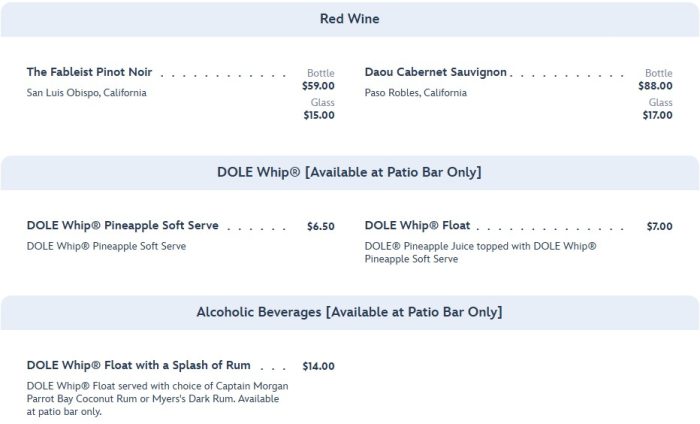Click the $6.50 soft serve price
The image size is (700, 424).
click(x=320, y=227)
